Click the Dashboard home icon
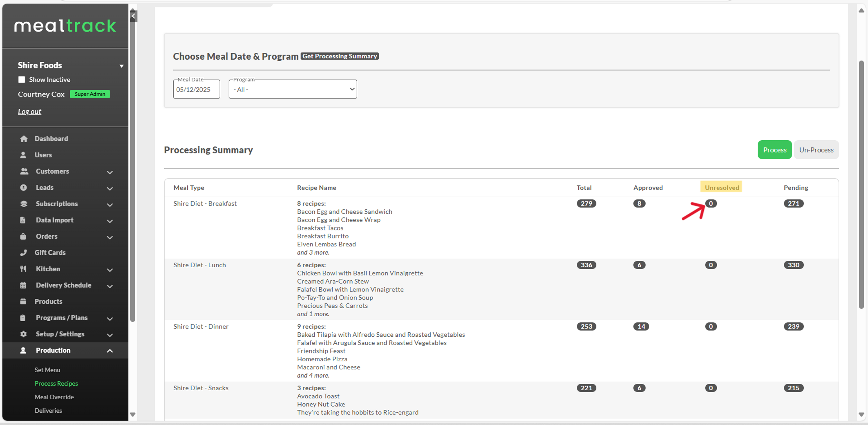Screen dimensions: 868x425 pos(24,139)
